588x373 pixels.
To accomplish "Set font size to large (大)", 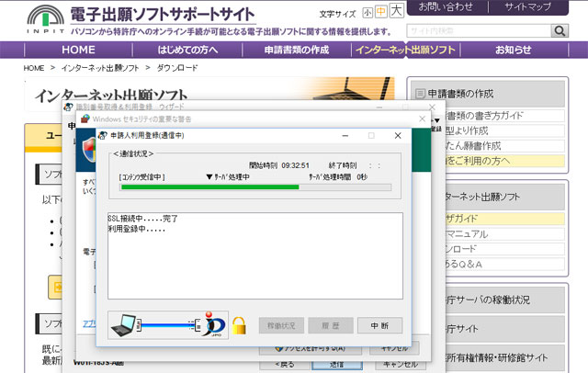I will [x=396, y=12].
